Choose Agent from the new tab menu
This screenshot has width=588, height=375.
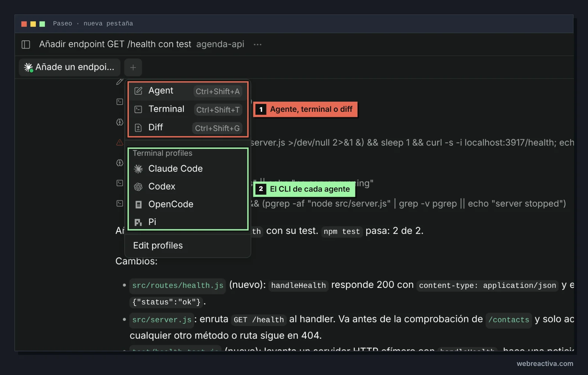click(x=188, y=91)
